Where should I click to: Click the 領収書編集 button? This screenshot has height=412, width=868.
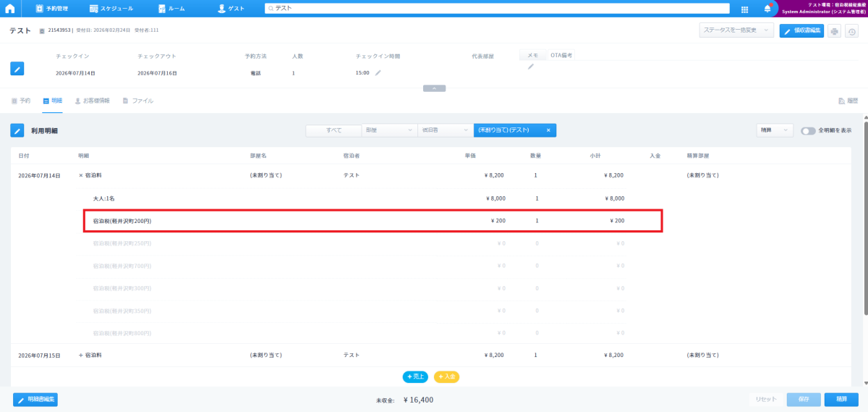[x=801, y=31]
